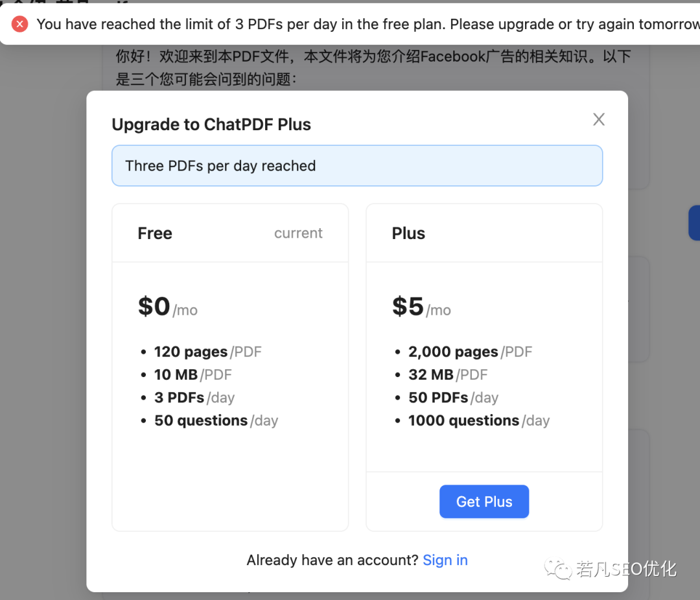Click the '1000 questions/day' feature item
700x600 pixels.
[478, 421]
